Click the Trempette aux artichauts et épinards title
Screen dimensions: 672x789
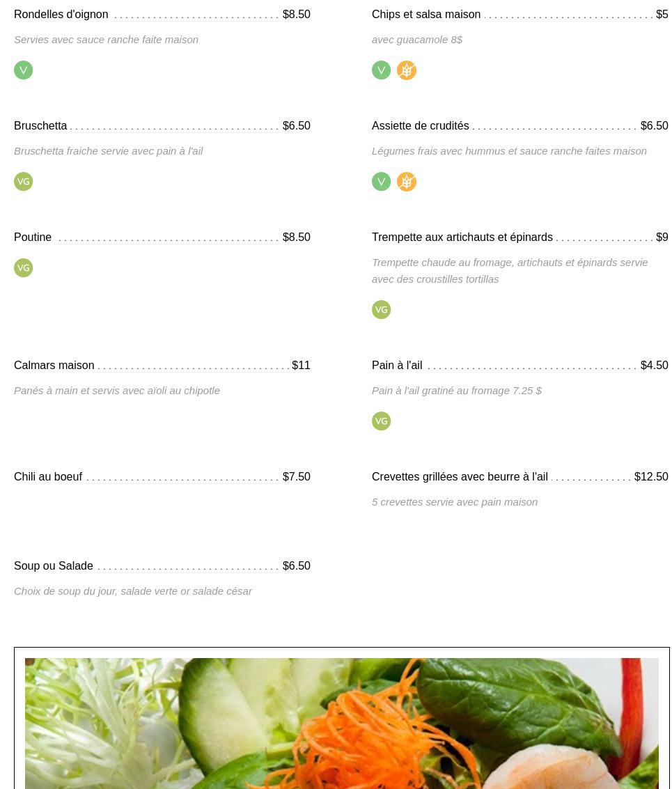click(x=462, y=237)
